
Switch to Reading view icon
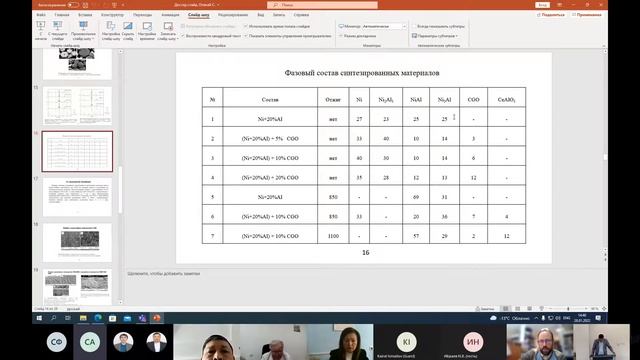coord(529,309)
